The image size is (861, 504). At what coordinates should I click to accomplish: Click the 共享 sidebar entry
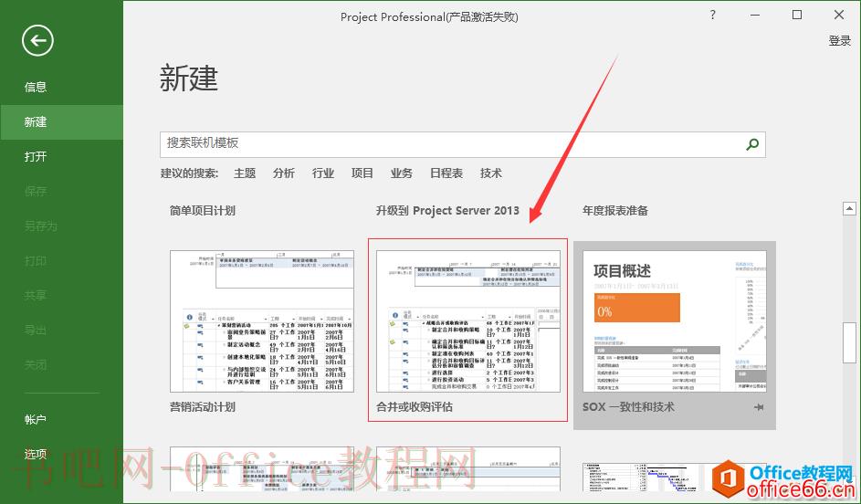click(35, 296)
